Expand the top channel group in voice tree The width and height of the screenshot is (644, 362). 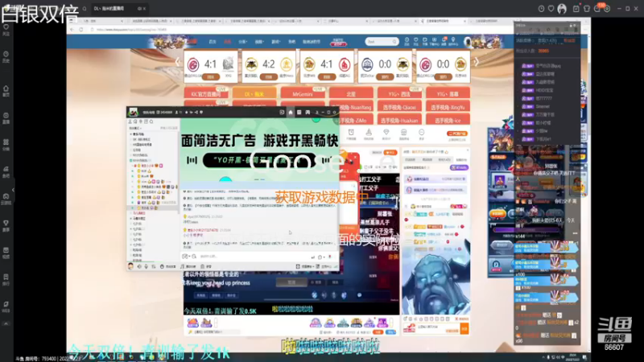[x=131, y=134]
